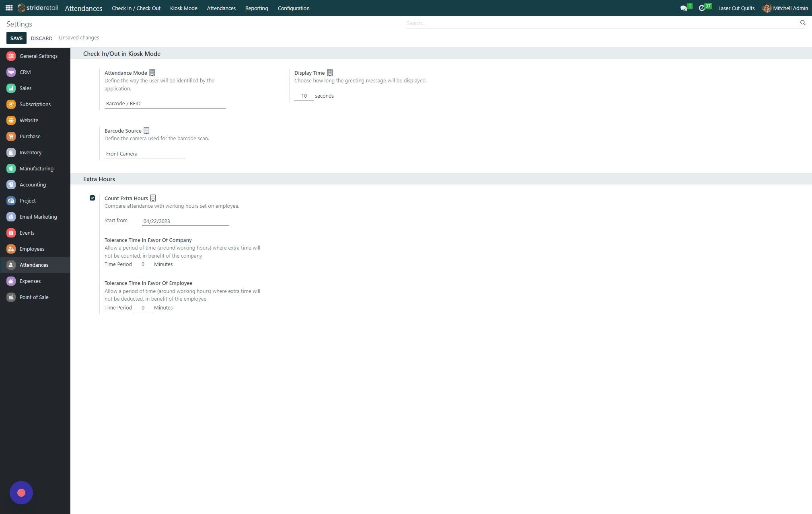Open the Employees app from sidebar
The width and height of the screenshot is (812, 514).
coord(32,249)
